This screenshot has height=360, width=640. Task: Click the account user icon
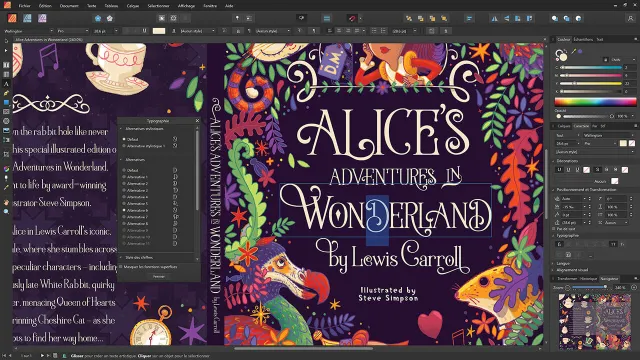pyautogui.click(x=631, y=18)
